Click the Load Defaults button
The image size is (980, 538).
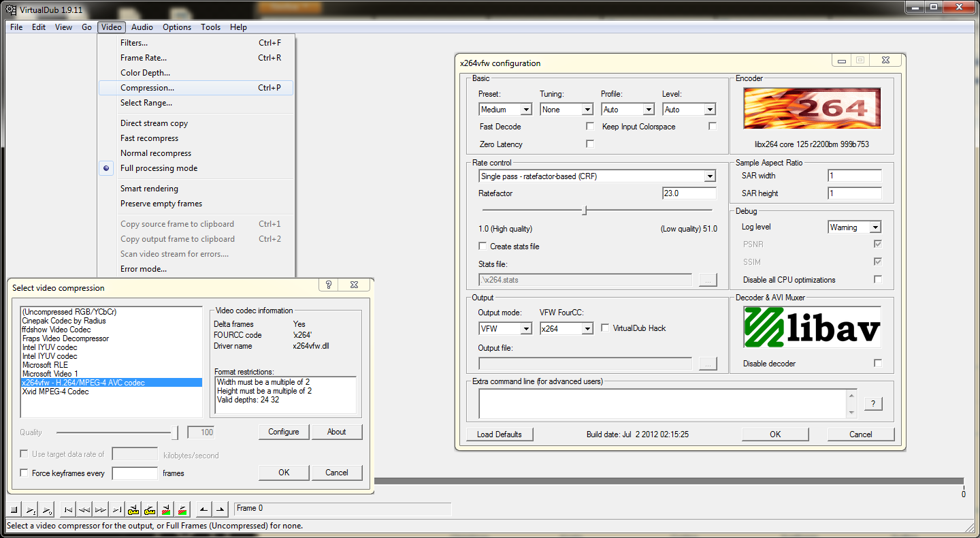tap(500, 434)
